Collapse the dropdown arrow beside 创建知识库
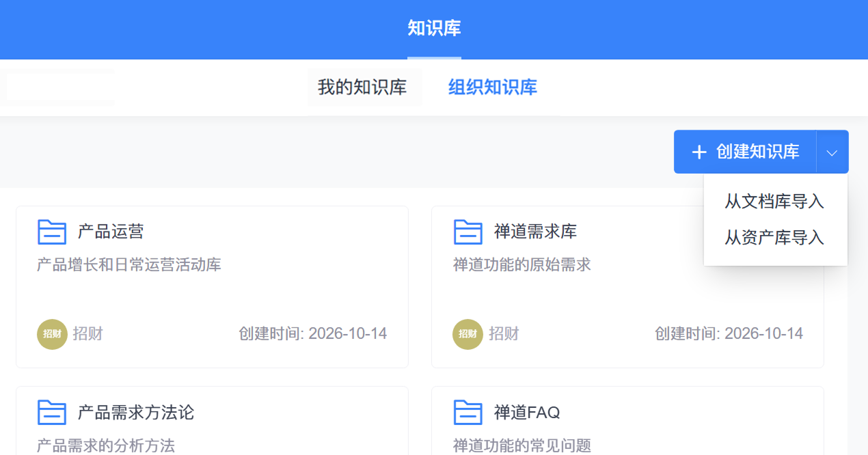This screenshot has width=868, height=455. click(832, 152)
